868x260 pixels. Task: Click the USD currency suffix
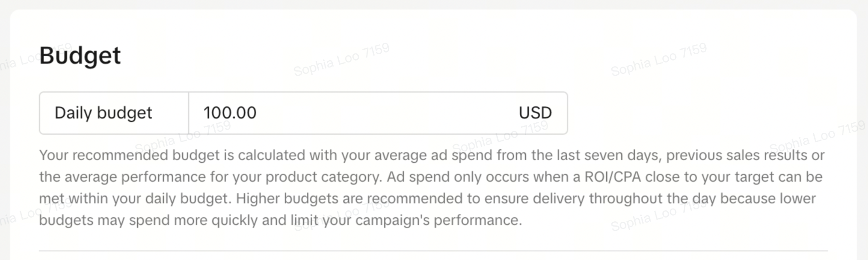point(535,113)
